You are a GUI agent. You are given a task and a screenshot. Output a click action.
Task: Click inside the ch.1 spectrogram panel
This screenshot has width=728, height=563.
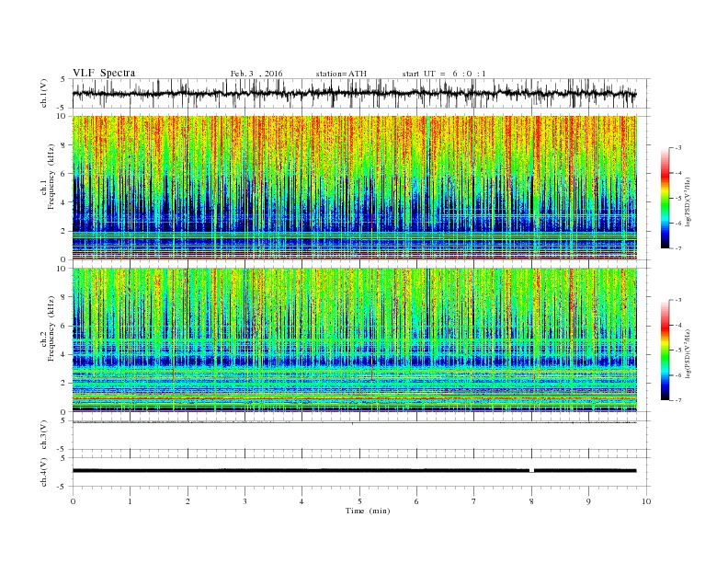coord(354,188)
